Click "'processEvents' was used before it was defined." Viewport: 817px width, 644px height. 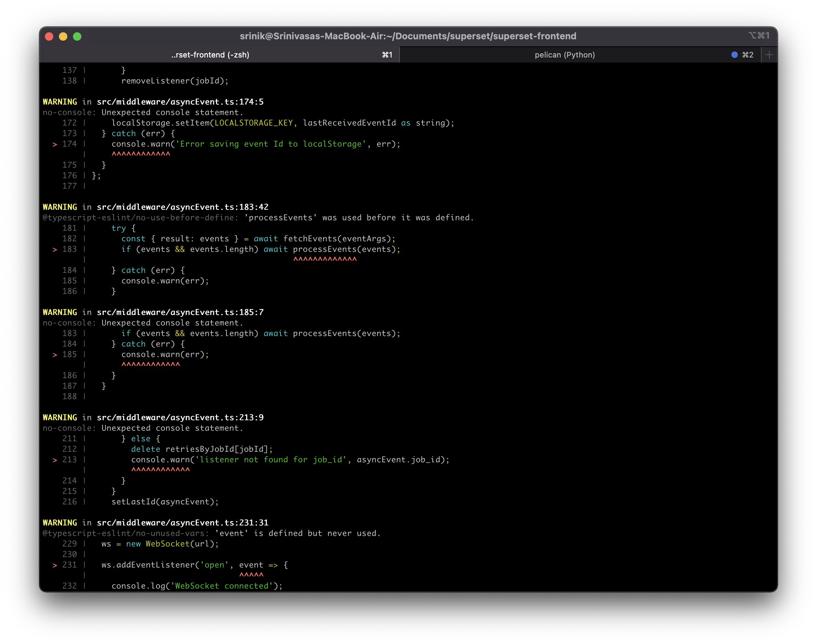click(359, 217)
